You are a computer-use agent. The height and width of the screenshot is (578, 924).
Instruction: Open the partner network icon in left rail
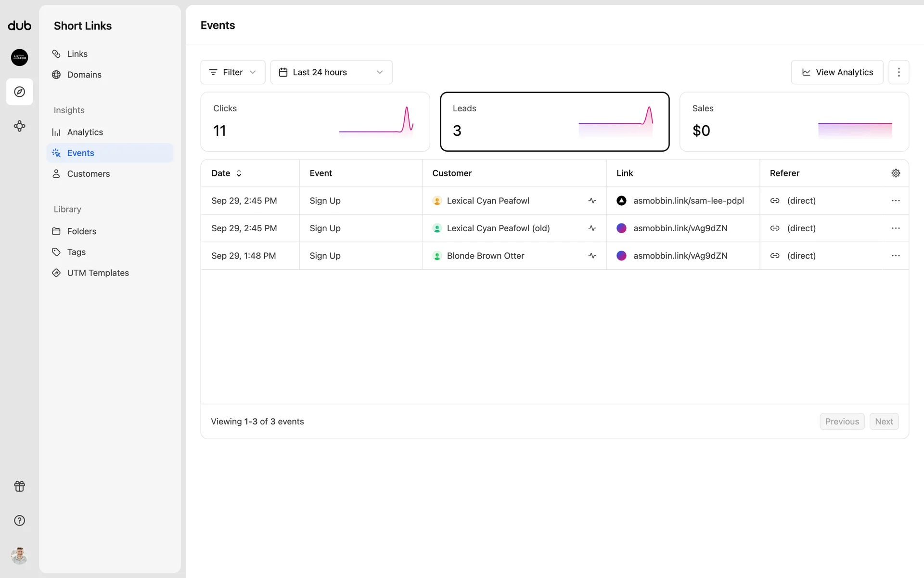click(x=19, y=126)
